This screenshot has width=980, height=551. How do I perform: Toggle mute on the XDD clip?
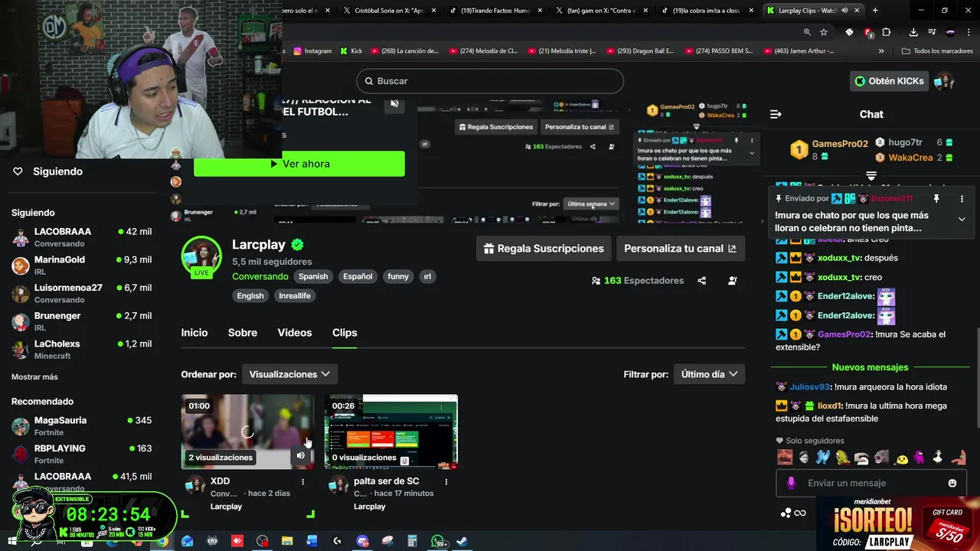point(300,455)
